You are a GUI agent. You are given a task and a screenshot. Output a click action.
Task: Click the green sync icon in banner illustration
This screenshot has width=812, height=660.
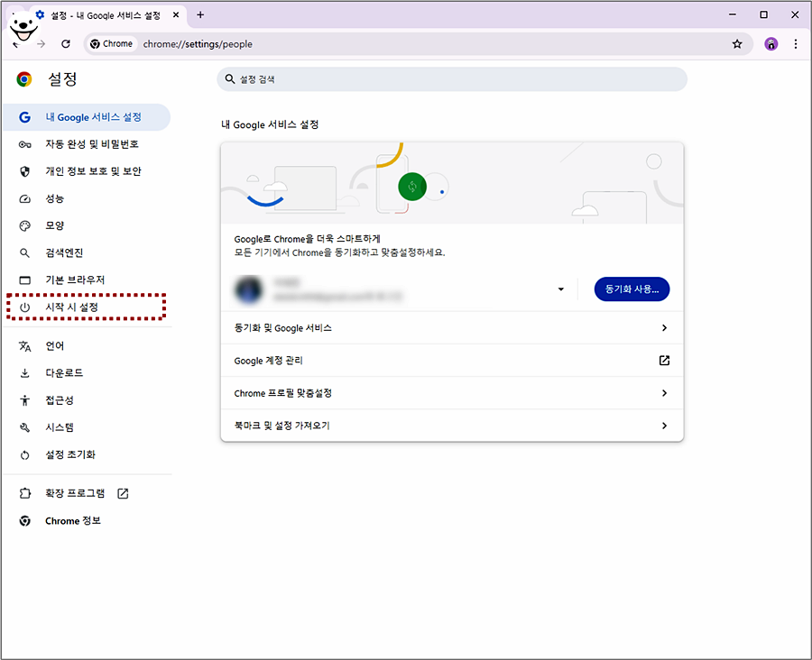[x=412, y=187]
